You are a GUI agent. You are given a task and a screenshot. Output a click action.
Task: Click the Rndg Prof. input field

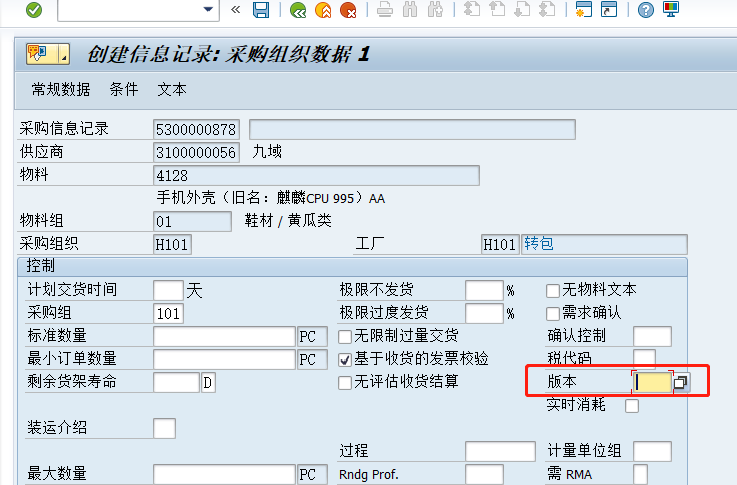coord(485,475)
